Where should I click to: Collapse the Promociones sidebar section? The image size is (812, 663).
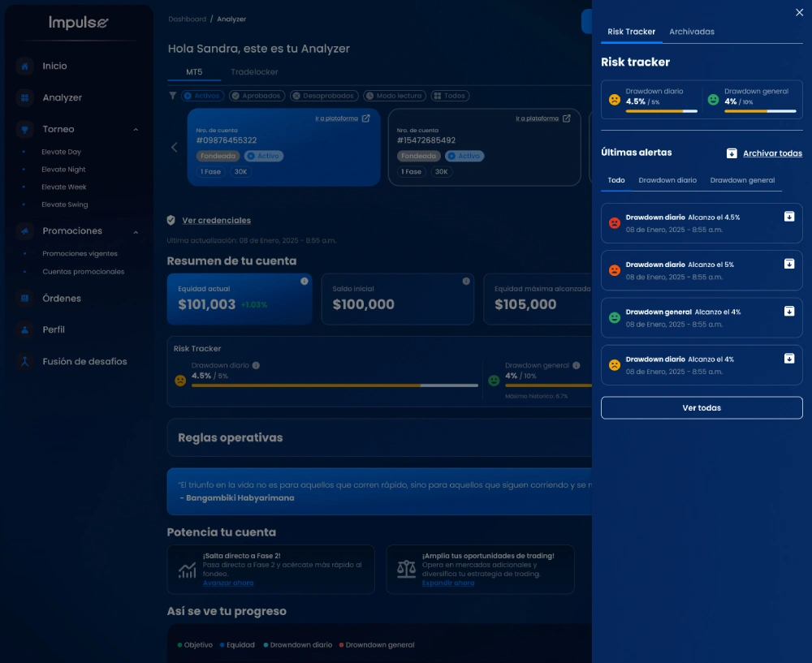[x=136, y=232]
